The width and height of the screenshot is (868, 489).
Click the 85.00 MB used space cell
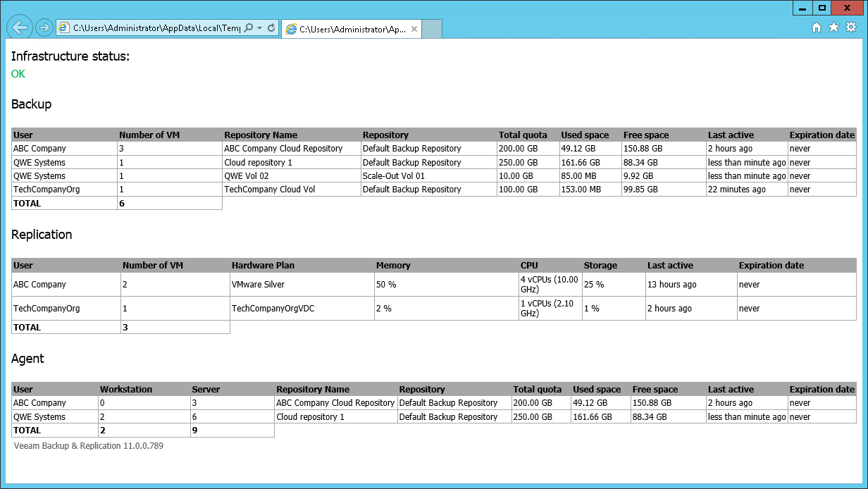click(x=578, y=176)
